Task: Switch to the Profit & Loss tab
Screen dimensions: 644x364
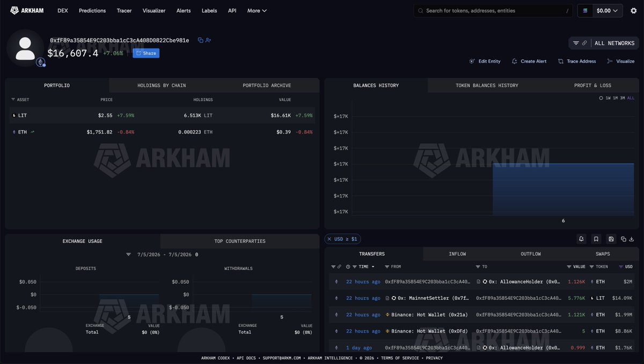Action: [x=592, y=85]
